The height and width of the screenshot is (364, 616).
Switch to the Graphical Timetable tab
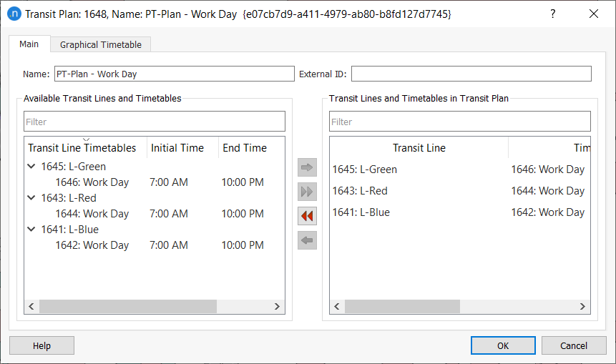tap(100, 44)
